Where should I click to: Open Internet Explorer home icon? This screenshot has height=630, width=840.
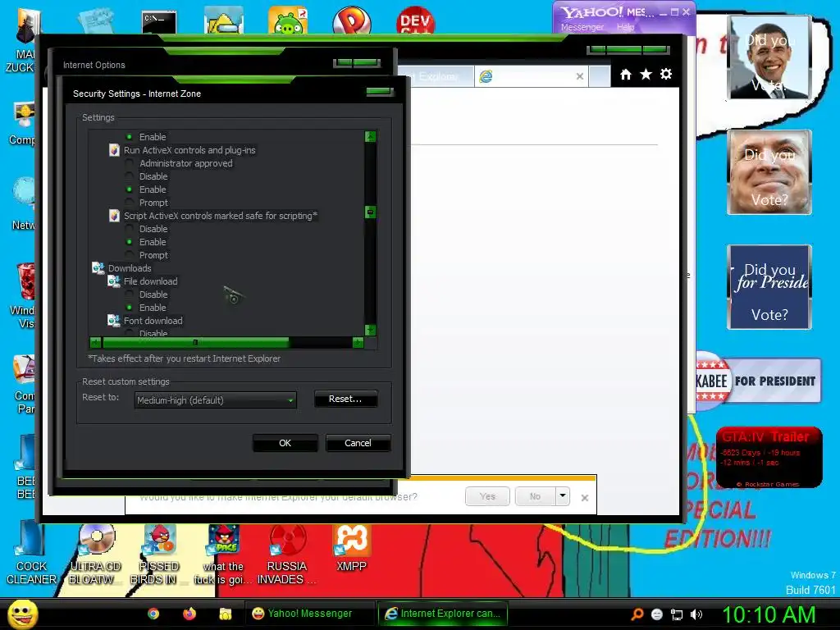626,75
